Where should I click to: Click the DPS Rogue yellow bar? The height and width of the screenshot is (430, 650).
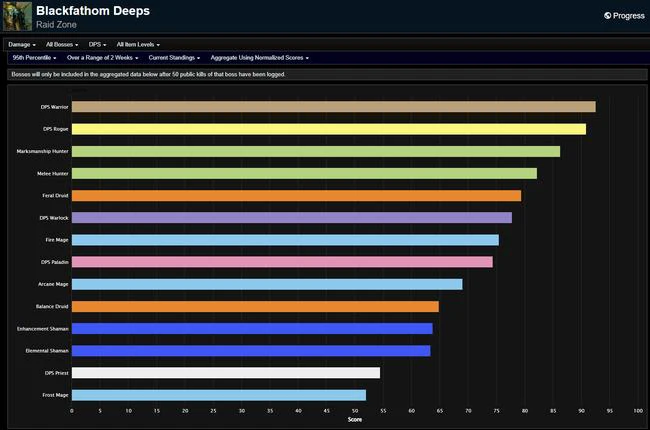click(329, 129)
